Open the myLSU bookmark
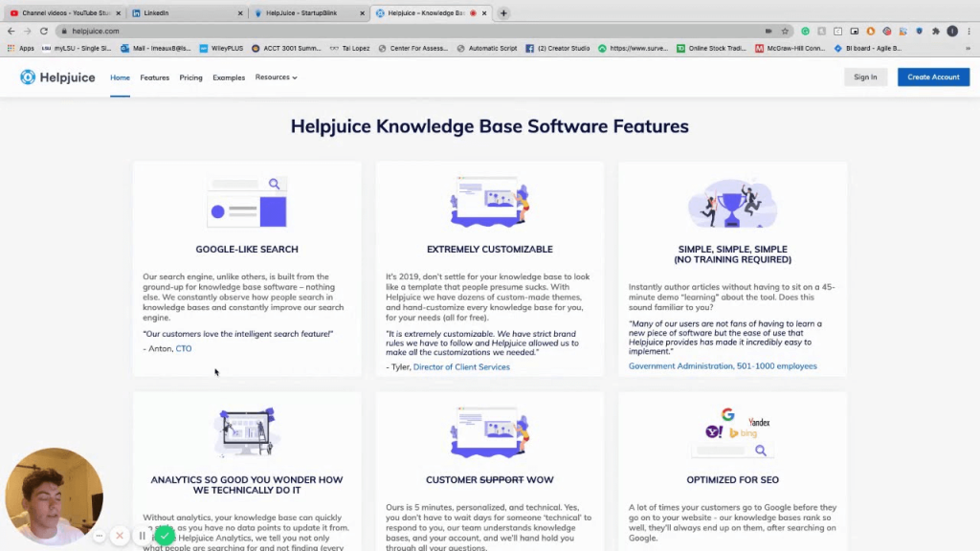Screen dimensions: 980x551 pos(77,48)
